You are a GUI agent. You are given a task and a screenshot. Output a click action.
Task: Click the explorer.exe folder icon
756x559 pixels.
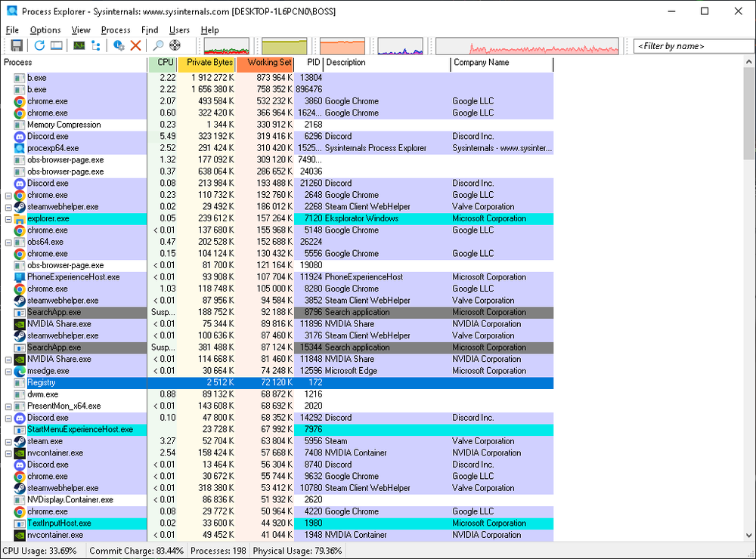coord(20,219)
